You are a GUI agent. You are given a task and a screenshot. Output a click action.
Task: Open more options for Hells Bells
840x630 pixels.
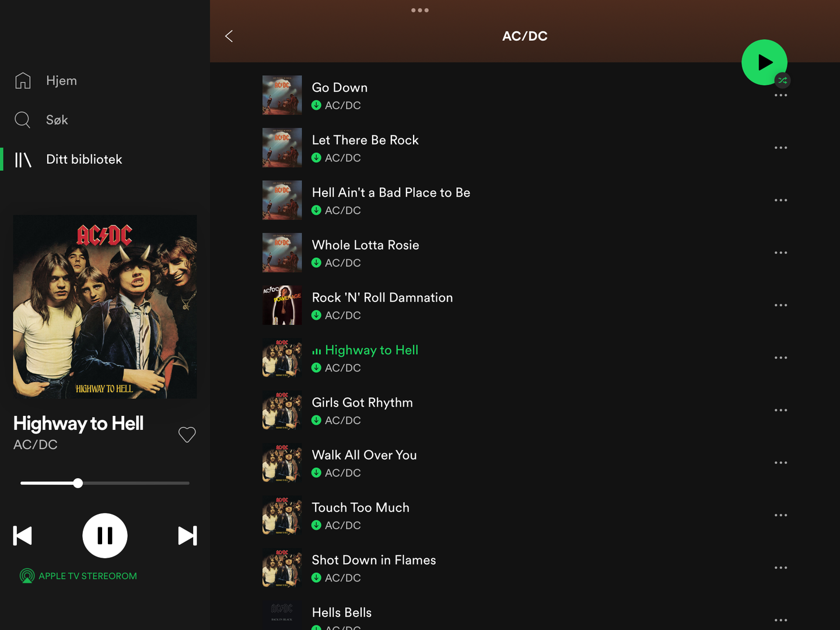(780, 620)
